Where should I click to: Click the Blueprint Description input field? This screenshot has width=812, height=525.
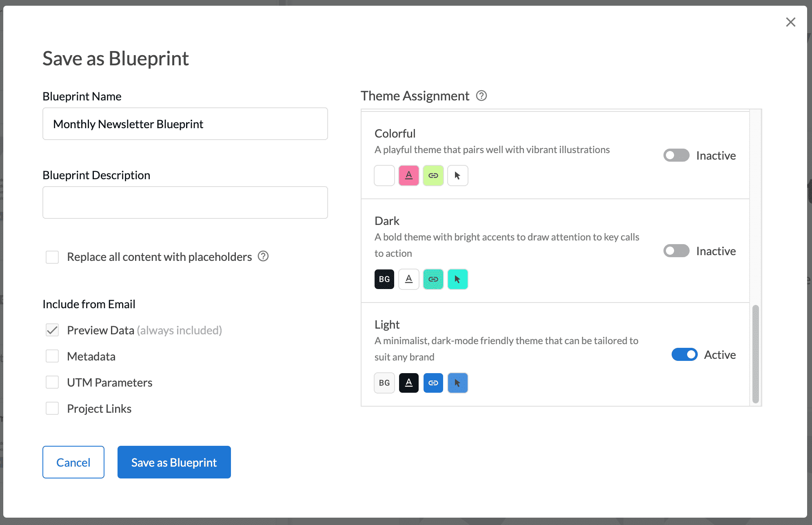tap(185, 202)
